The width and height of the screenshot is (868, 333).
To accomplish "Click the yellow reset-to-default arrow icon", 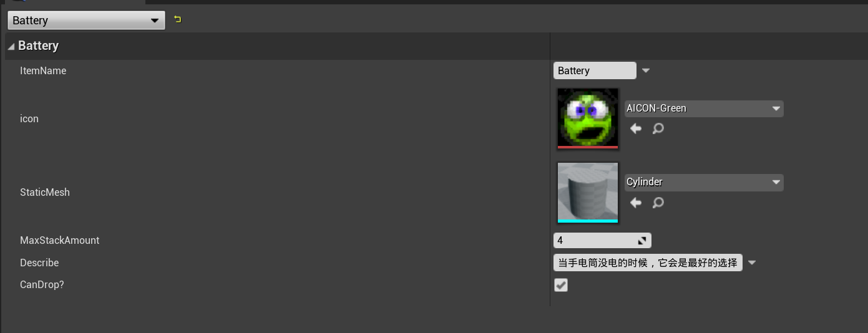I will [x=178, y=20].
